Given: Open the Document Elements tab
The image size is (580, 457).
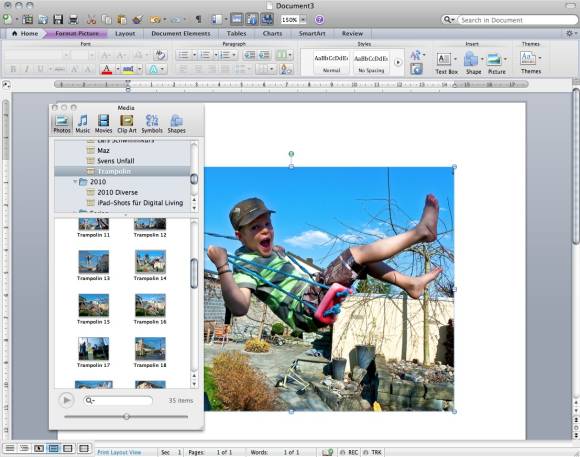Looking at the screenshot, I should click(x=181, y=34).
